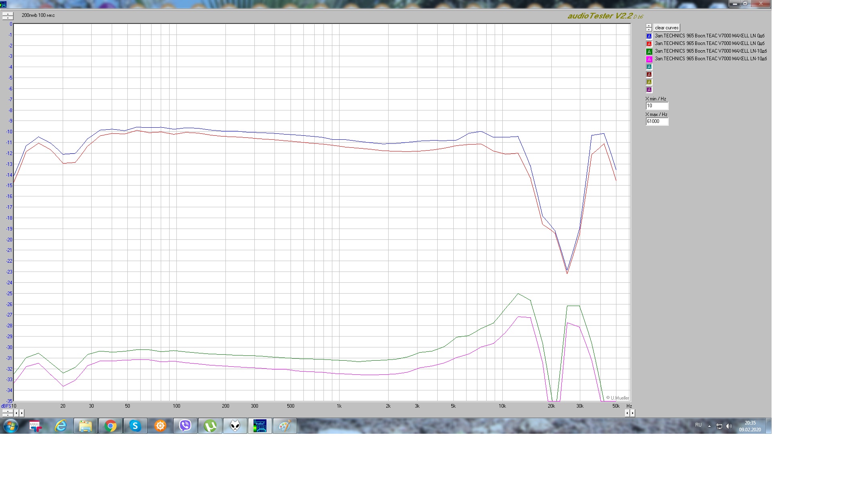Click the green curve A marker

649,51
